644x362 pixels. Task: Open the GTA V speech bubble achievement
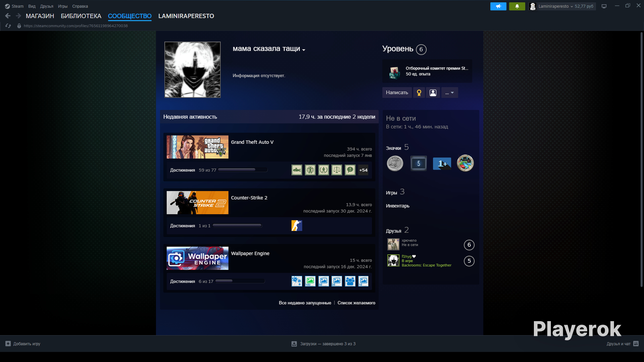pos(350,170)
